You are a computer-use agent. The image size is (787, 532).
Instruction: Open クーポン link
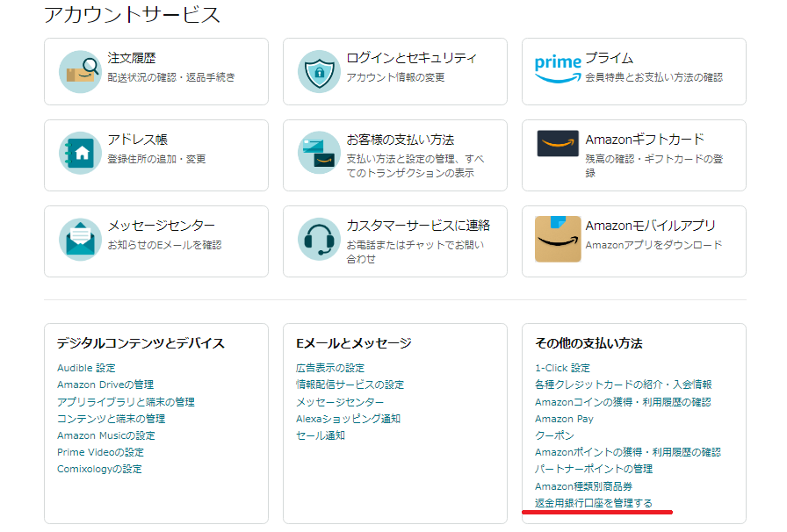click(554, 435)
